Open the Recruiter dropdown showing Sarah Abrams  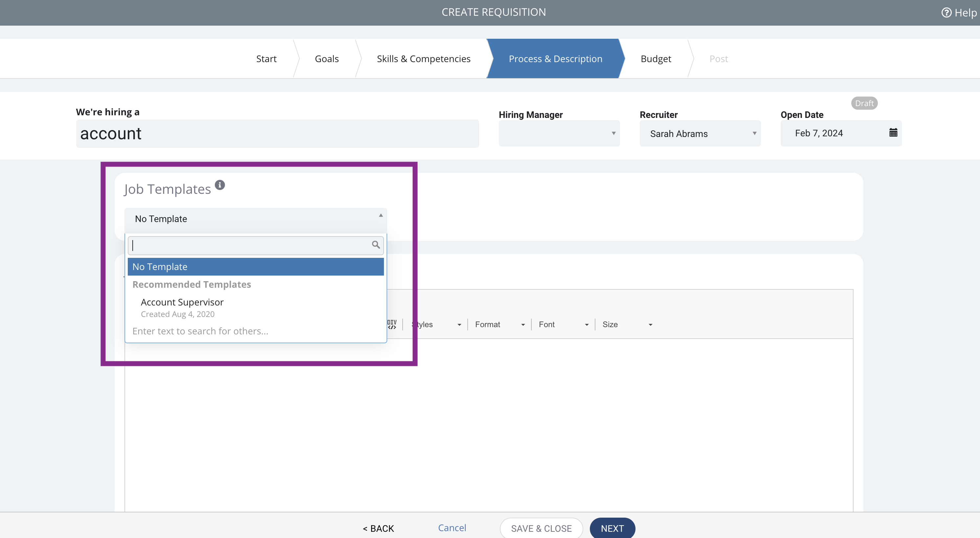tap(700, 133)
